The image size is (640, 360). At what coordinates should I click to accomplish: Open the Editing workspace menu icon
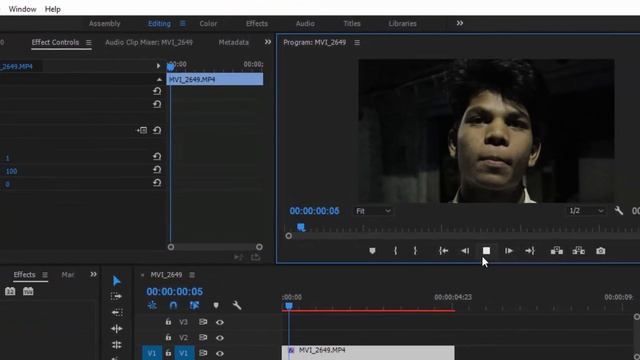[183, 24]
